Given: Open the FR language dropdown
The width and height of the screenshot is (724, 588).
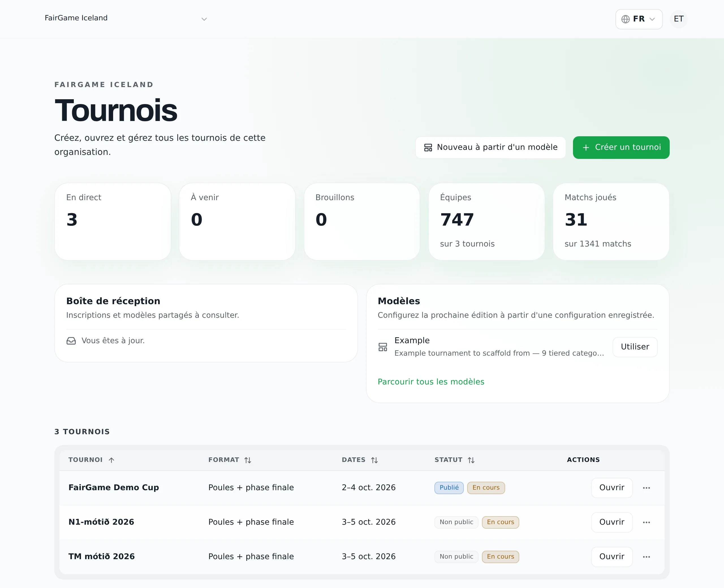Looking at the screenshot, I should tap(639, 19).
